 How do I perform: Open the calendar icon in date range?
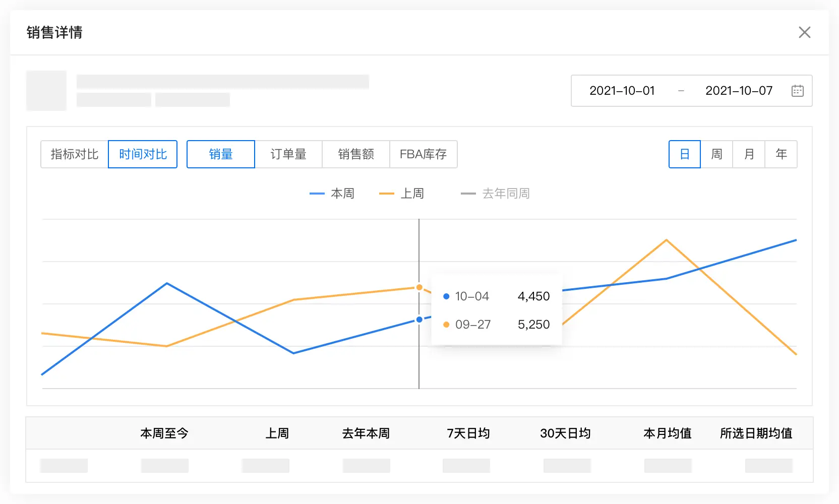click(x=797, y=91)
